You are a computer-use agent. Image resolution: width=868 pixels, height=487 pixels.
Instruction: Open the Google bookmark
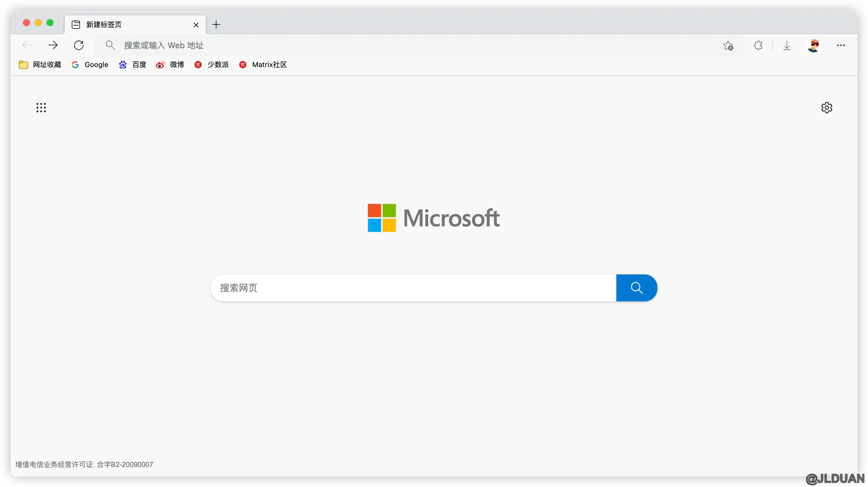coord(90,64)
